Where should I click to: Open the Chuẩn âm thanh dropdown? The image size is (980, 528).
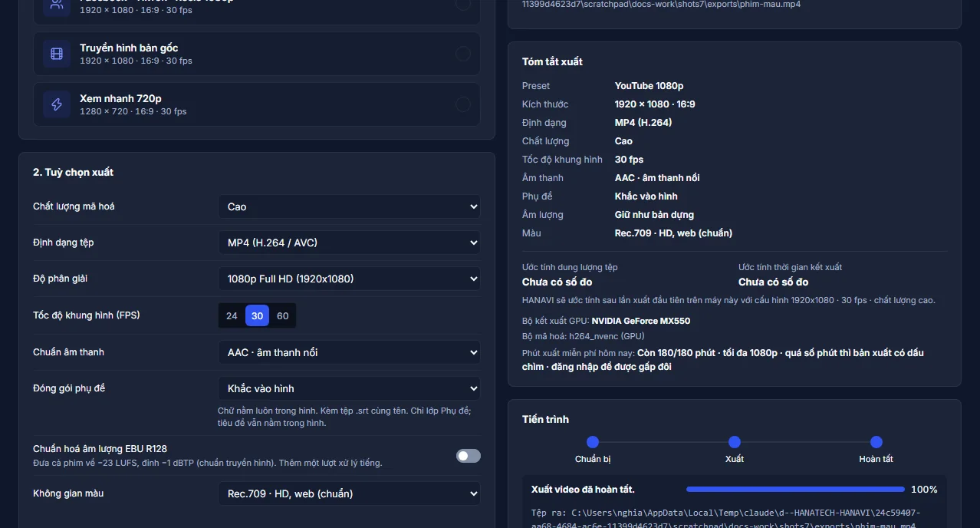pos(349,352)
